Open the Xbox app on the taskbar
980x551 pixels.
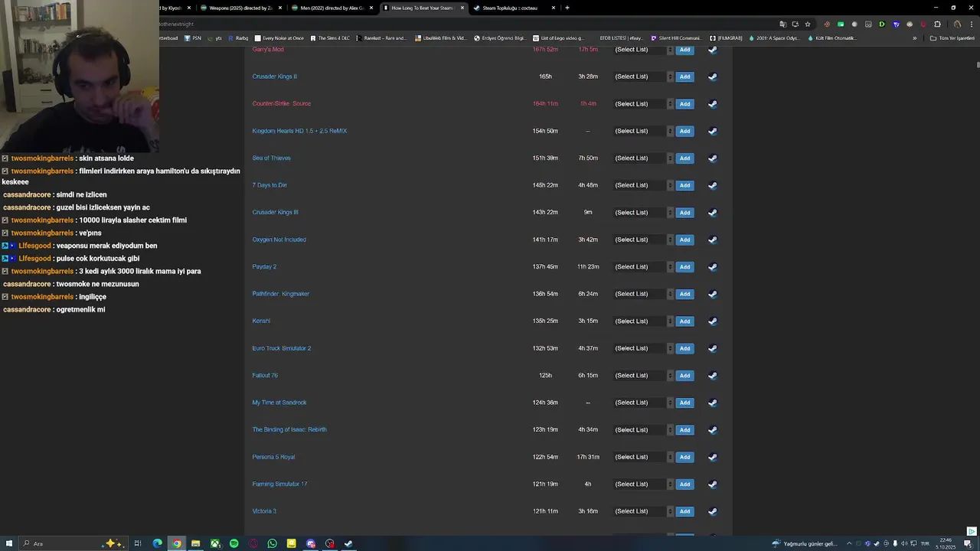(215, 543)
